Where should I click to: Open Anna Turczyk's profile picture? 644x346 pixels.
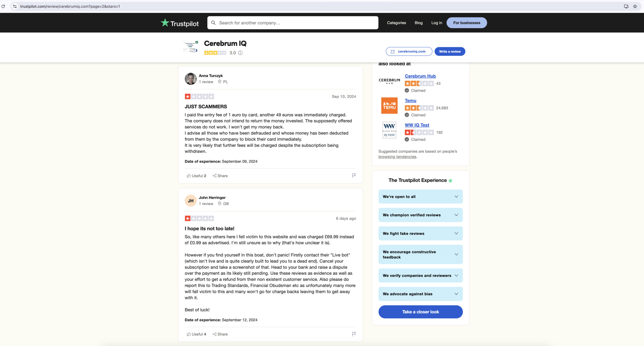pyautogui.click(x=191, y=79)
